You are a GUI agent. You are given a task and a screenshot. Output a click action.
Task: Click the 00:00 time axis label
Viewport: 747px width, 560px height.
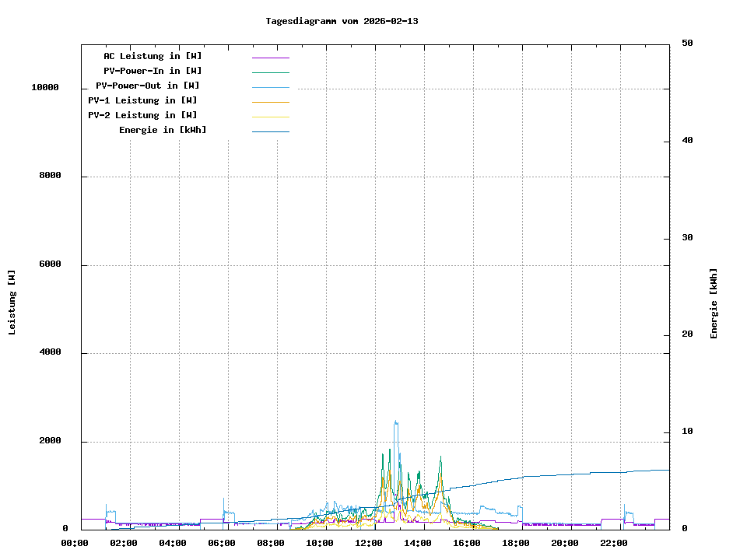click(75, 543)
